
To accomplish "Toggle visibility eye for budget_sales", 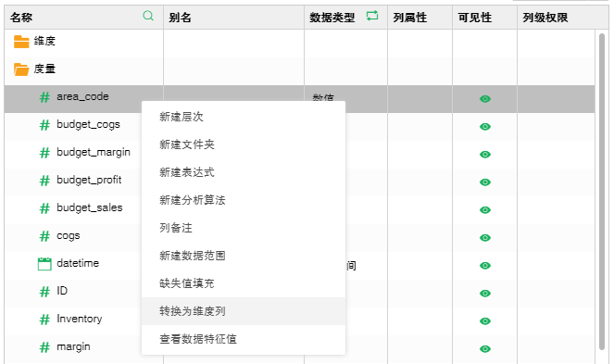I will [485, 210].
